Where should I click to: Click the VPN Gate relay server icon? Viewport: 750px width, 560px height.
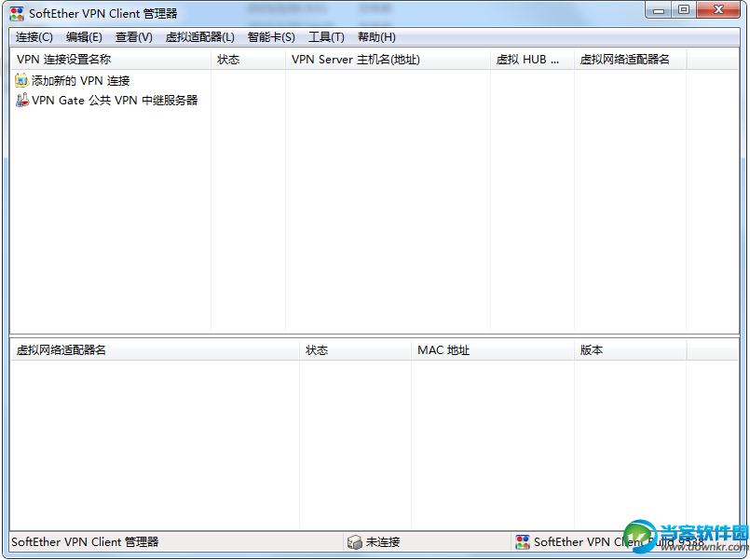pyautogui.click(x=22, y=100)
